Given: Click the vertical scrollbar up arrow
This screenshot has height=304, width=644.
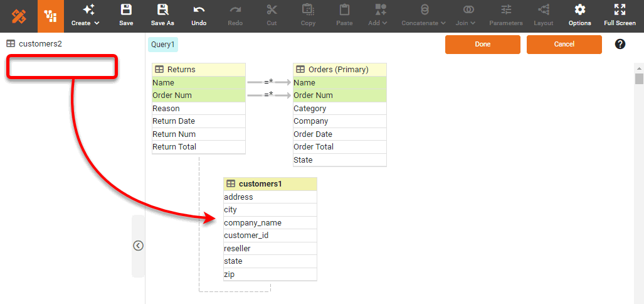Looking at the screenshot, I should [639, 68].
